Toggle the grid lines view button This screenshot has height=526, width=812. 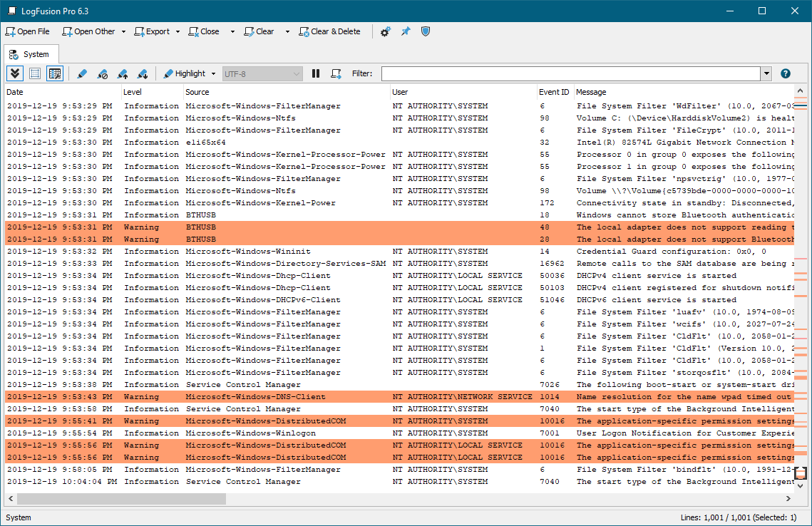coord(34,73)
